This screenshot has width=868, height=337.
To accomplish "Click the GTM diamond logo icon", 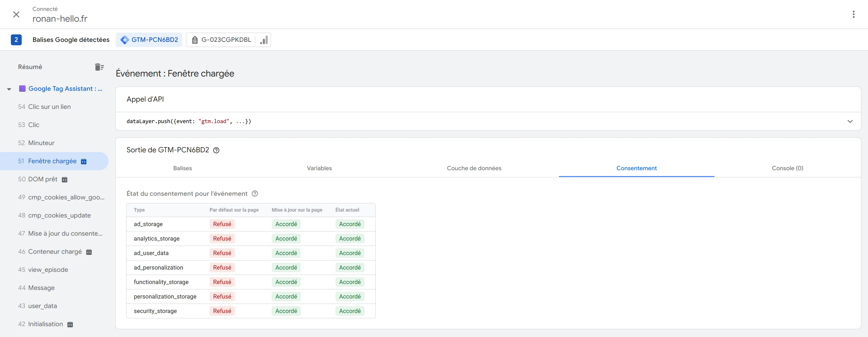I will (125, 40).
